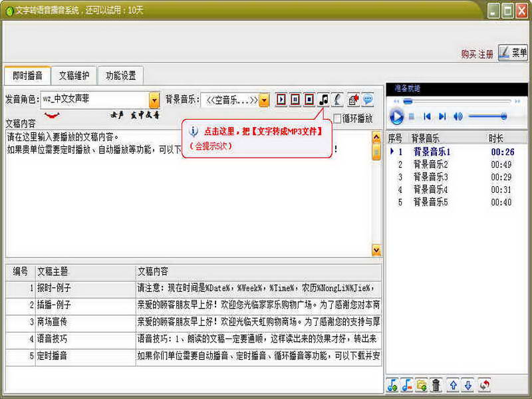This screenshot has height=399, width=532.
Task: Skip to next track in media player
Action: pos(442,117)
